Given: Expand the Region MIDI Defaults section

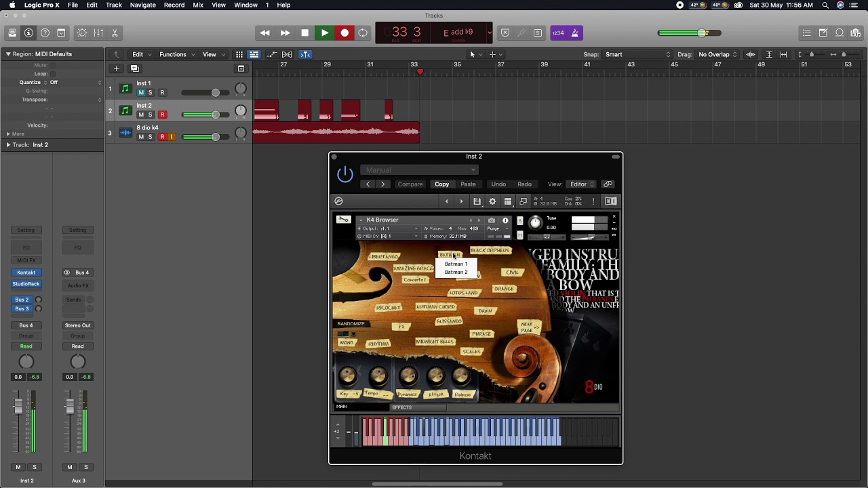Looking at the screenshot, I should click(8, 54).
